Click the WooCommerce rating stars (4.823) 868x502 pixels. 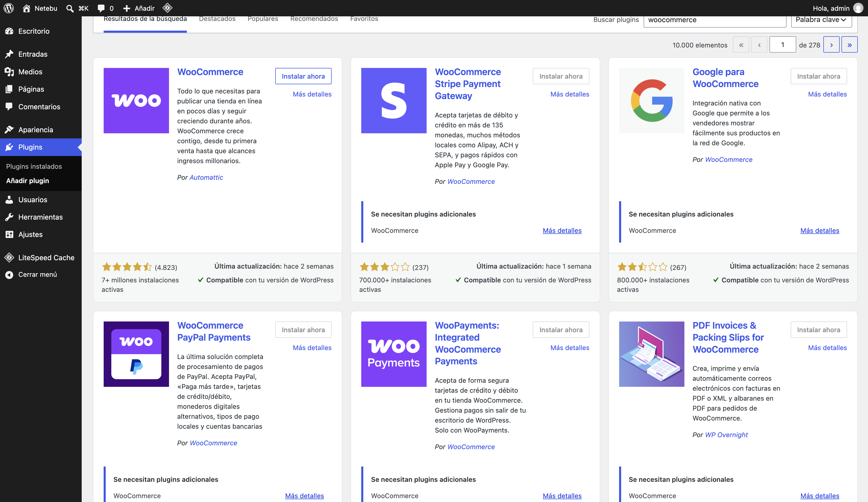[x=127, y=267]
